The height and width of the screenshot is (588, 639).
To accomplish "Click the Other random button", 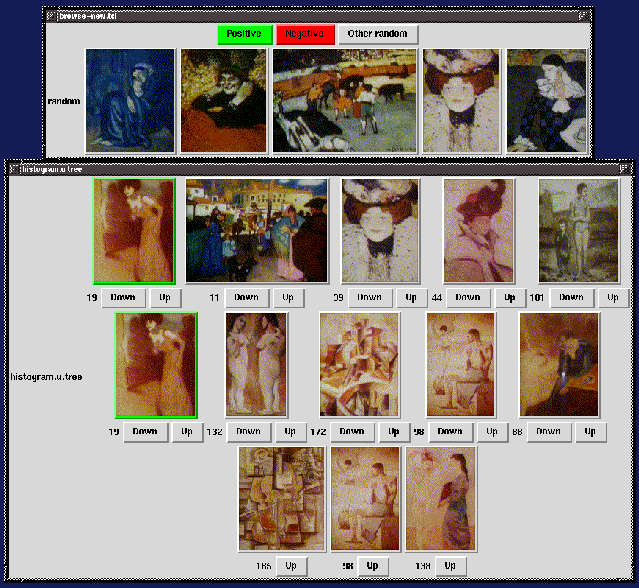I will point(378,34).
